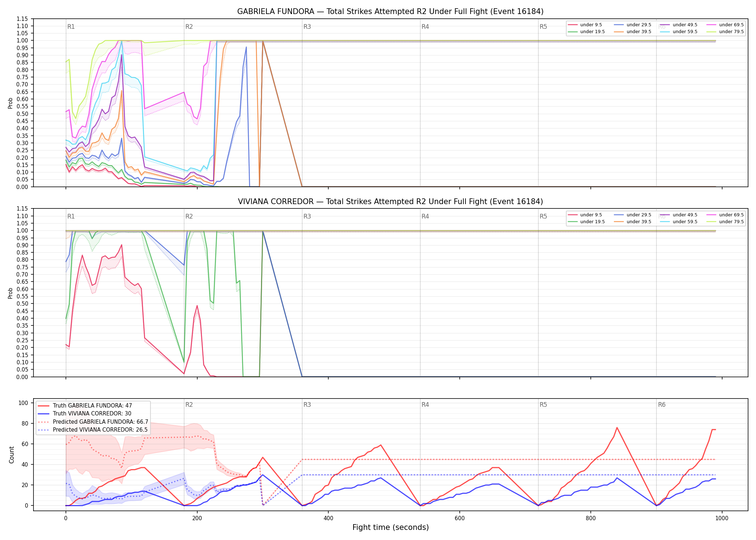Click the VIVIANA CORREDOR chart title

pos(390,202)
